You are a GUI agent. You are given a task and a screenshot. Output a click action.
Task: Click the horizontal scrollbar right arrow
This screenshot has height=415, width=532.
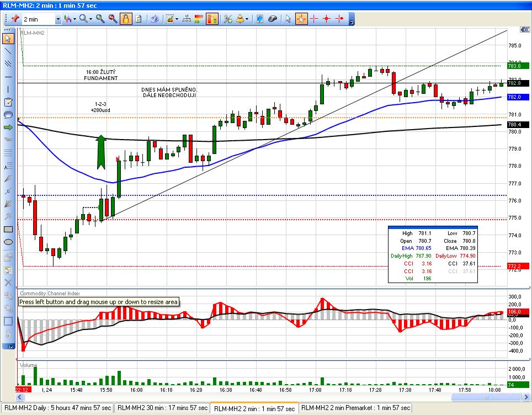[x=526, y=397]
